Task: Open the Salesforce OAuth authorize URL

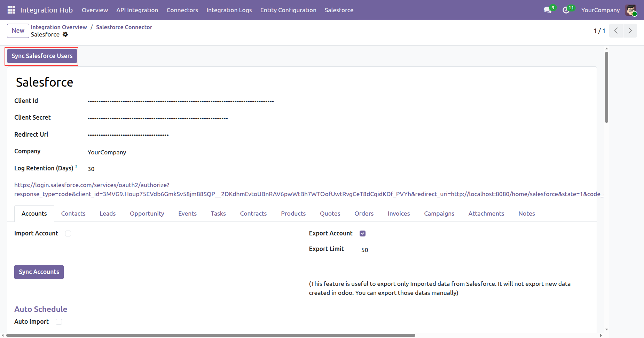Action: tap(309, 190)
